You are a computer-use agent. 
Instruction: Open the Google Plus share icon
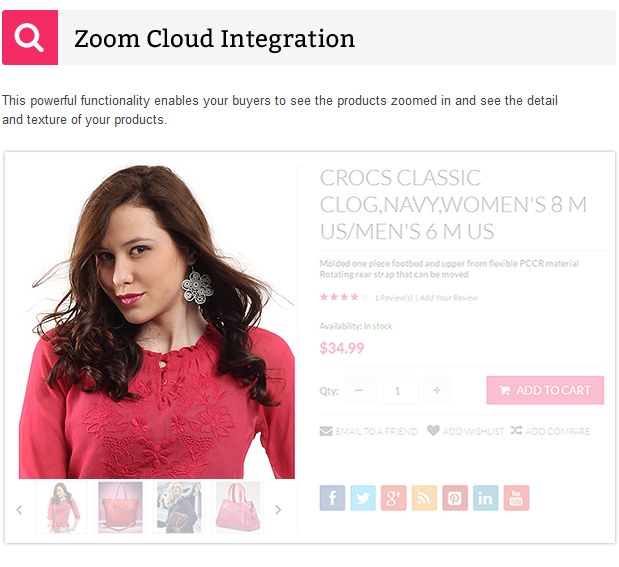[x=394, y=498]
